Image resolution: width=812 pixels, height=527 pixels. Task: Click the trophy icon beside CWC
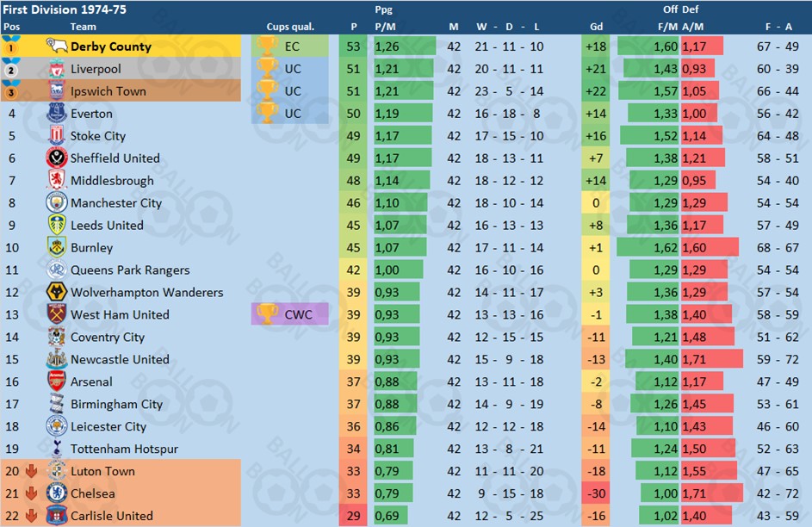click(x=267, y=314)
